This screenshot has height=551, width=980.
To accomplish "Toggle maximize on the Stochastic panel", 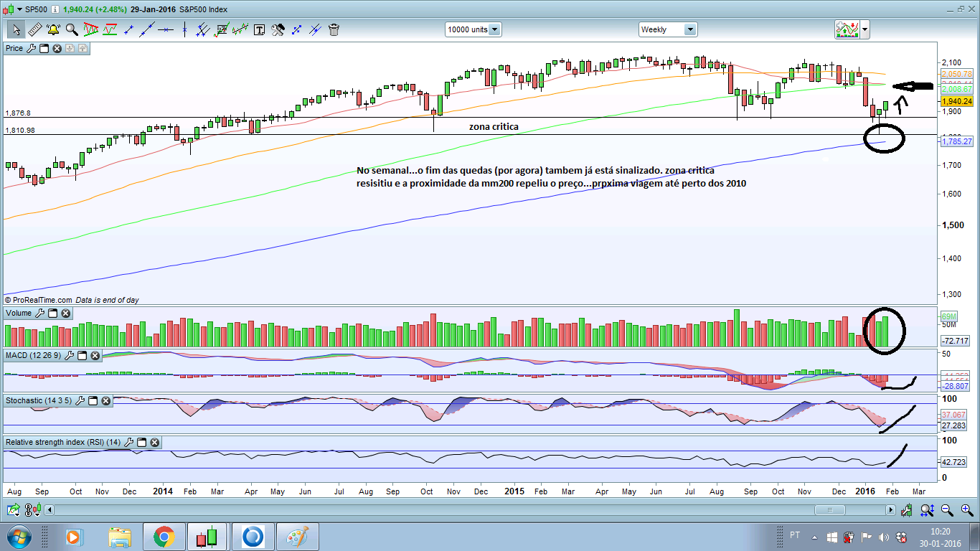I will (92, 401).
